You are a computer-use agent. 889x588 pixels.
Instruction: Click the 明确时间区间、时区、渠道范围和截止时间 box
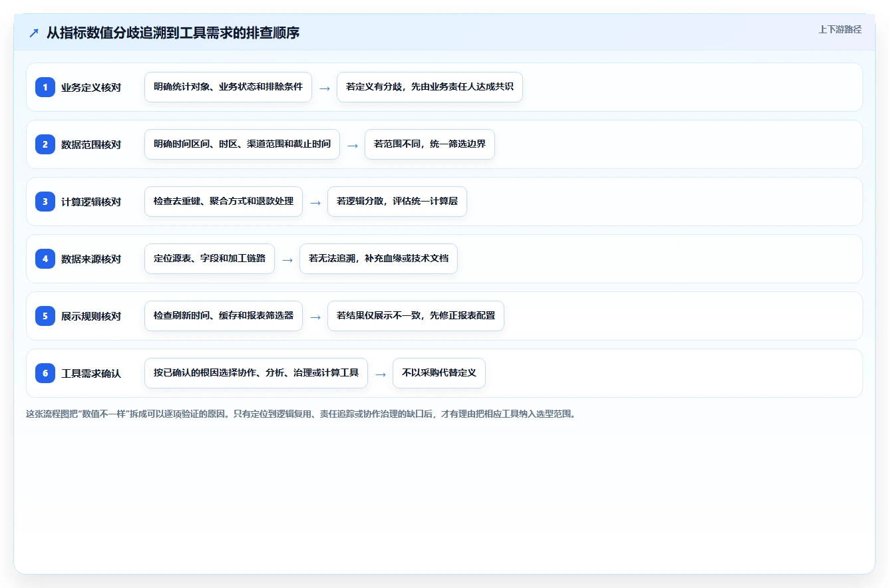point(242,144)
